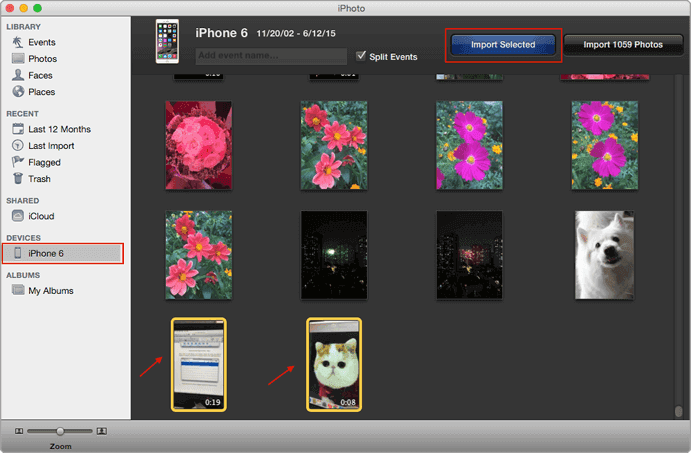Image resolution: width=691 pixels, height=453 pixels.
Task: Click the small thumbnail zoom-out icon
Action: tap(19, 431)
